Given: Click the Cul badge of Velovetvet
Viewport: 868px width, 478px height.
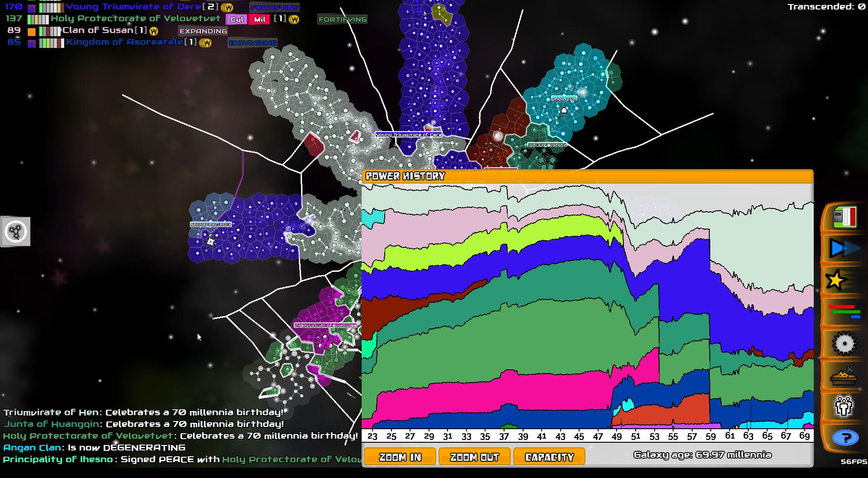Looking at the screenshot, I should pyautogui.click(x=236, y=19).
